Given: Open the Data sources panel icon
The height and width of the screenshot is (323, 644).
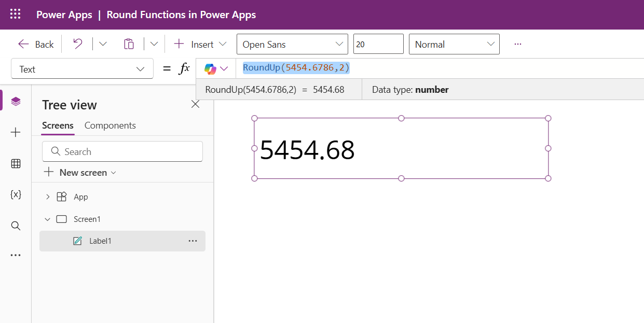Looking at the screenshot, I should click(16, 163).
